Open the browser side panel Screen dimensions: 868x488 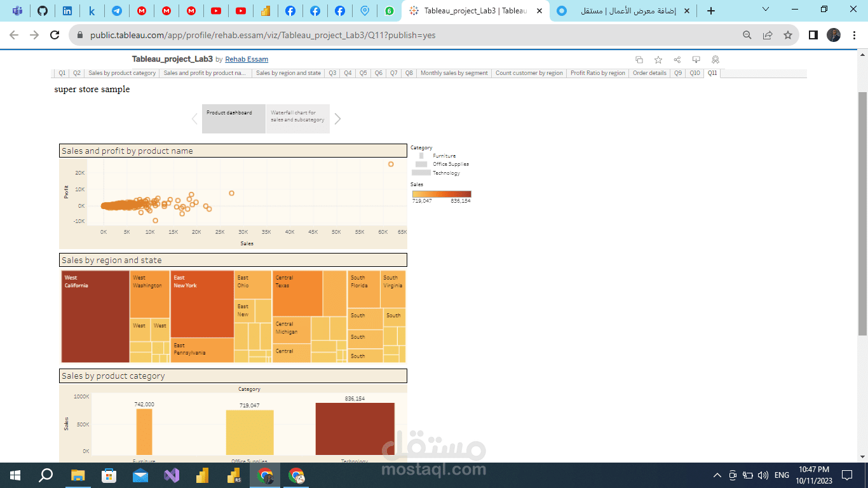click(813, 35)
